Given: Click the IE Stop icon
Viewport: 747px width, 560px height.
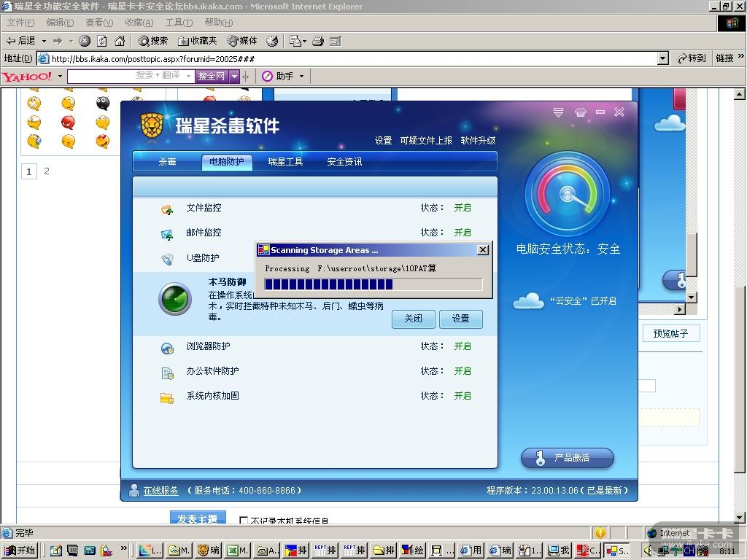Looking at the screenshot, I should coord(85,41).
